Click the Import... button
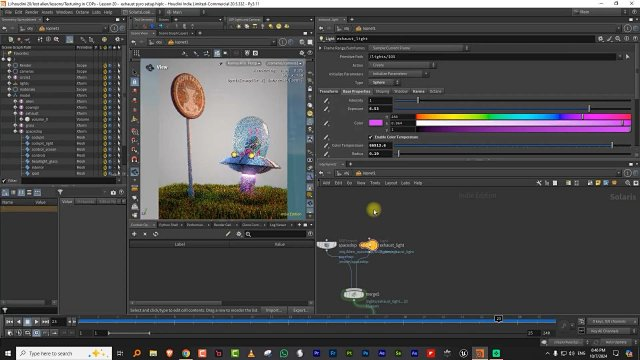The height and width of the screenshot is (360, 640). click(273, 310)
